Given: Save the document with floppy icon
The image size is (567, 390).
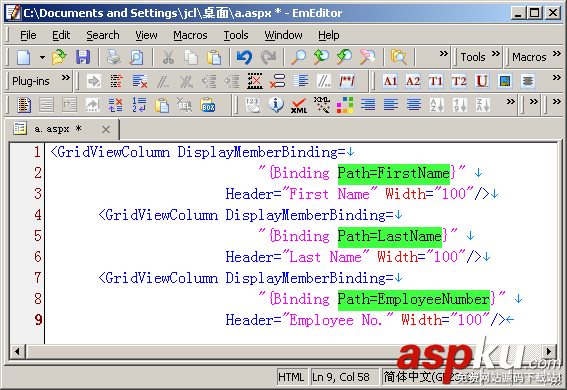Looking at the screenshot, I should (83, 57).
